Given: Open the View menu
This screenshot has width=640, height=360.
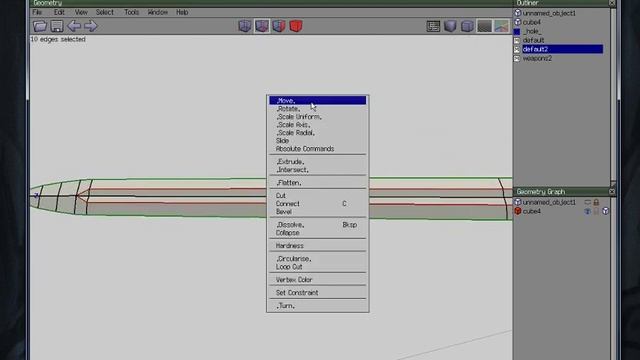Looking at the screenshot, I should pos(81,12).
